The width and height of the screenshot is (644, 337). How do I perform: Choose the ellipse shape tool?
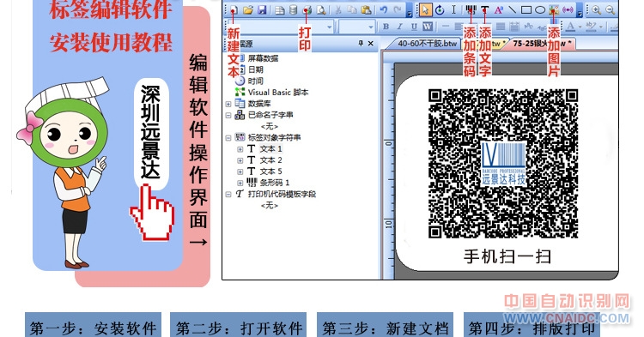540,9
